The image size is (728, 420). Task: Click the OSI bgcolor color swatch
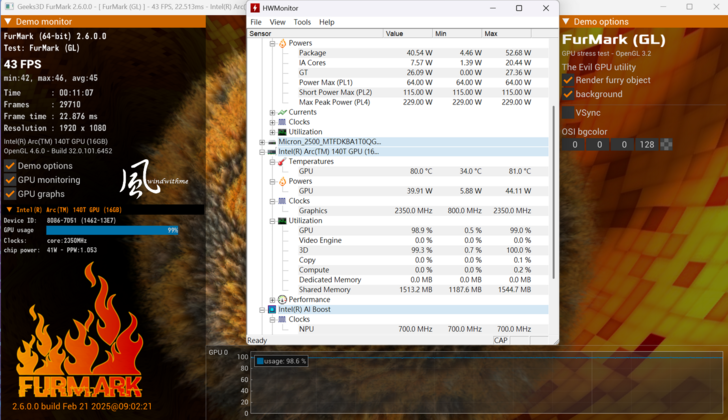[667, 145]
